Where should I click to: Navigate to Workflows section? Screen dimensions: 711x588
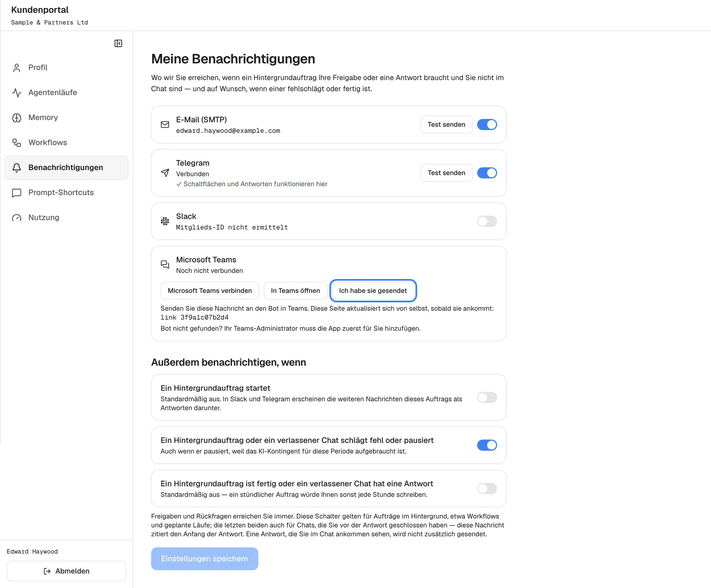click(x=66, y=142)
